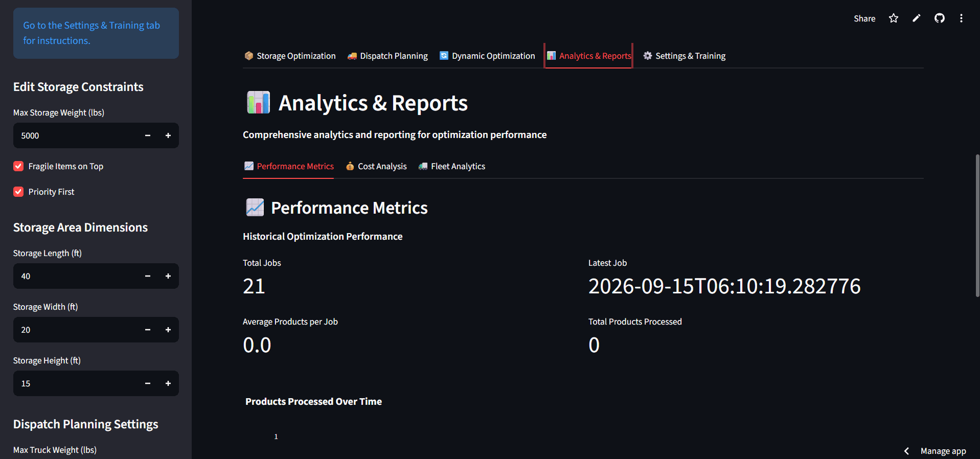980x459 pixels.
Task: Increase Storage Width value
Action: [168, 330]
